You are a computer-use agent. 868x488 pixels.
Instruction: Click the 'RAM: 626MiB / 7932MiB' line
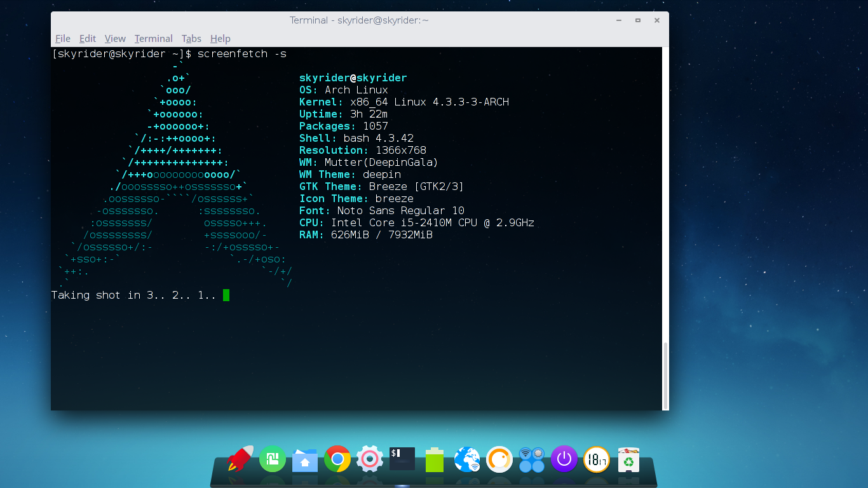366,235
